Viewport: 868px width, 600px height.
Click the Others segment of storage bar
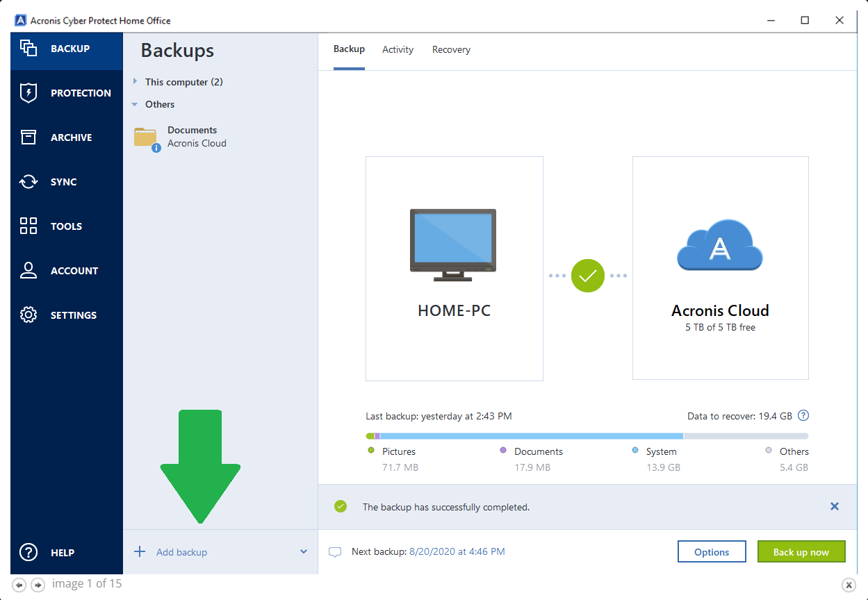coord(746,436)
